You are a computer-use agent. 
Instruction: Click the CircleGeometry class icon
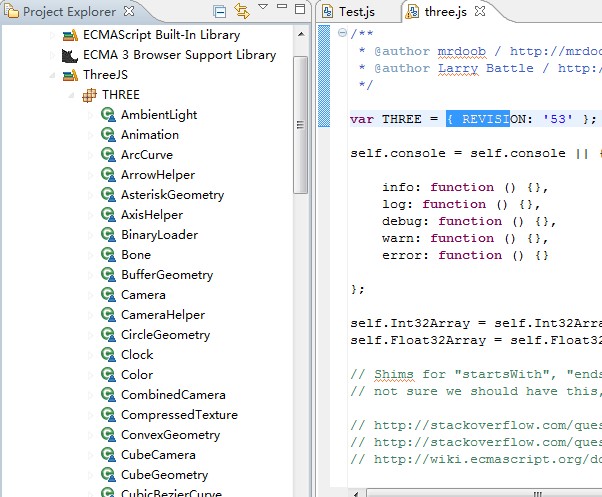[x=108, y=335]
